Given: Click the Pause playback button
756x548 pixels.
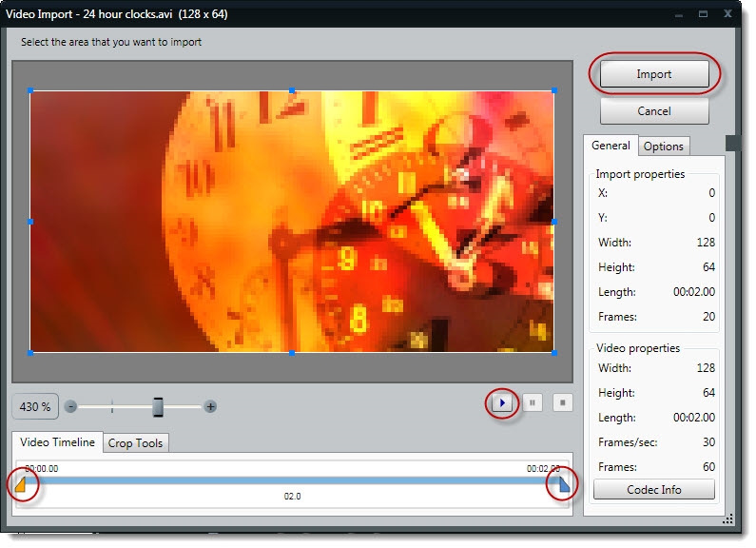Looking at the screenshot, I should (x=533, y=403).
